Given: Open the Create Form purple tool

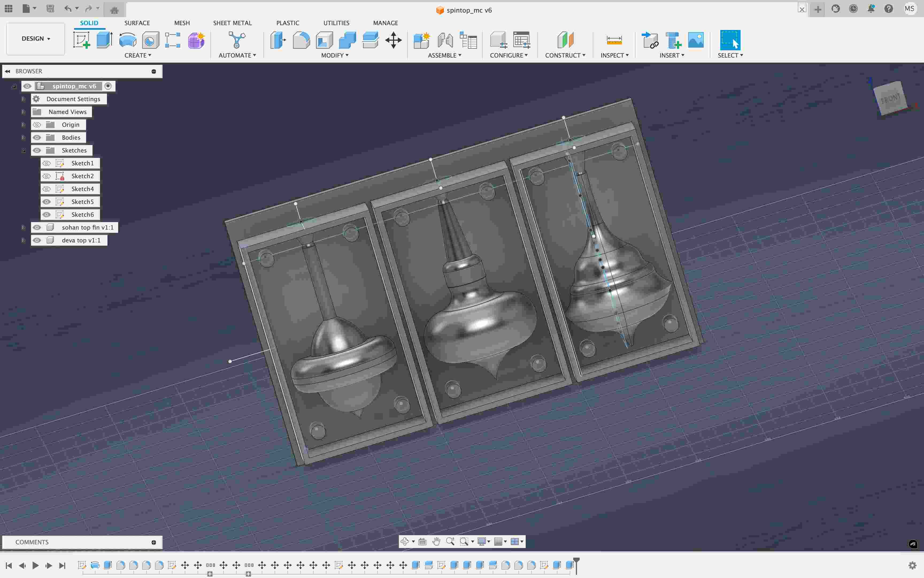Looking at the screenshot, I should (196, 40).
